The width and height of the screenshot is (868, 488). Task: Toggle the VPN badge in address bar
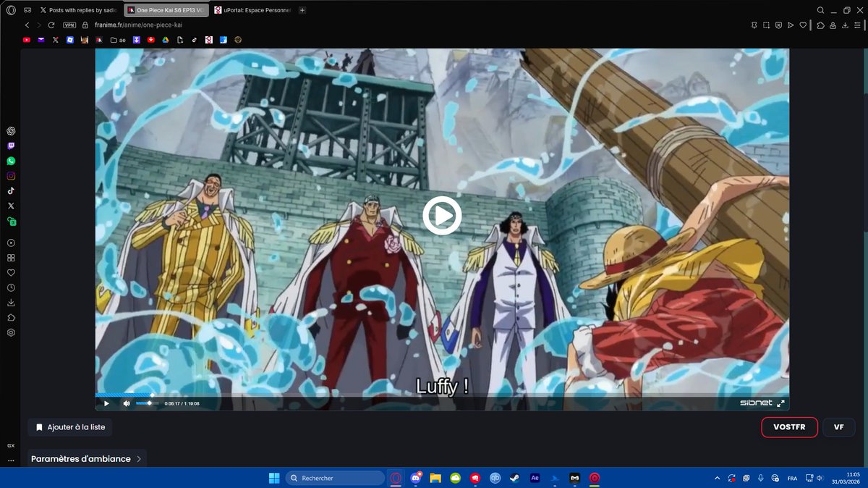tap(70, 25)
